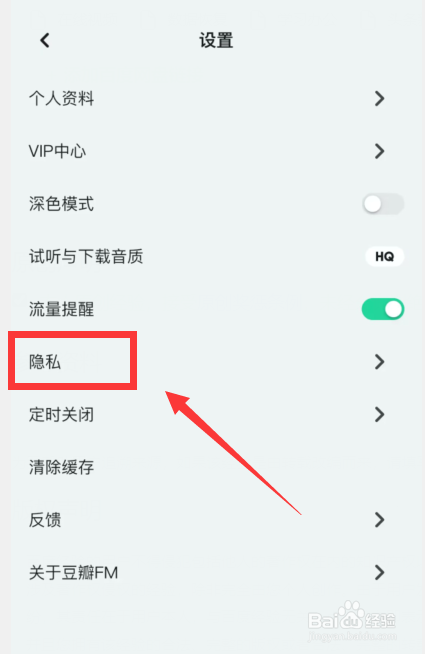Image resolution: width=425 pixels, height=654 pixels.
Task: Select the VIP中心 label
Action: click(x=58, y=151)
